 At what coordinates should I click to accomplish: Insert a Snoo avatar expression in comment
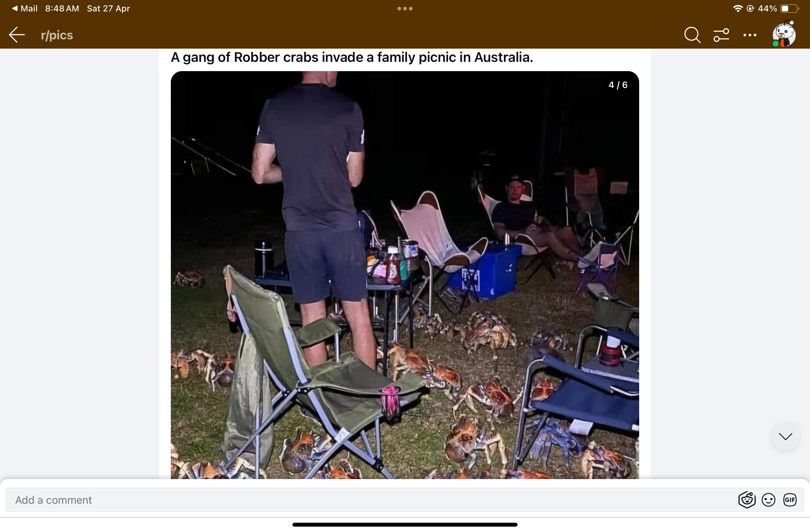tap(747, 500)
